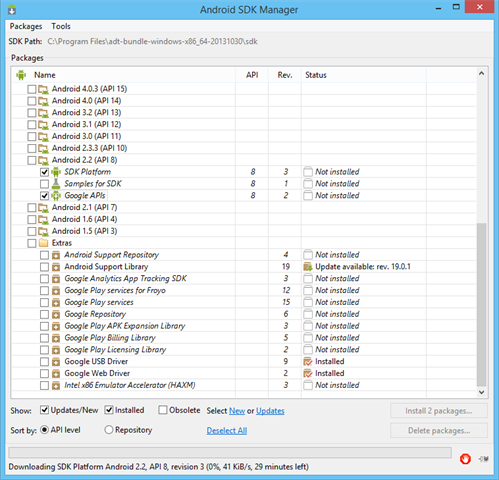Enable the Obsolete filter checkbox
Viewport: 499px width, 480px height.
pos(163,410)
